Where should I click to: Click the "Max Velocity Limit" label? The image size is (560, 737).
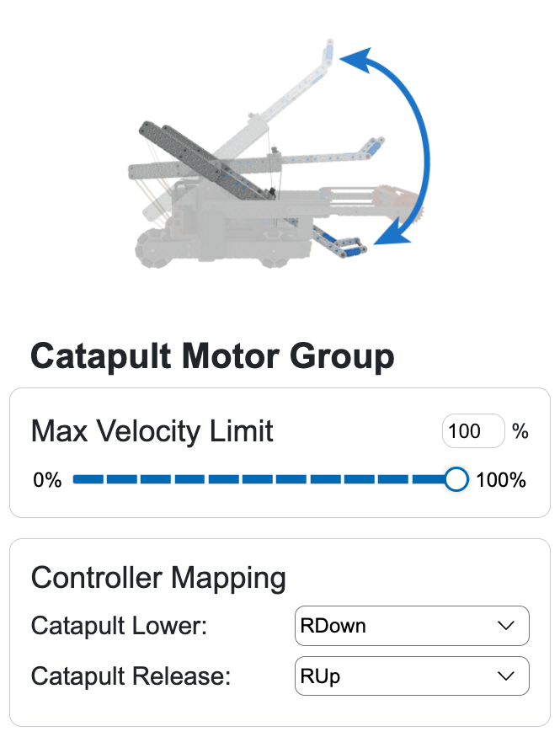(152, 431)
